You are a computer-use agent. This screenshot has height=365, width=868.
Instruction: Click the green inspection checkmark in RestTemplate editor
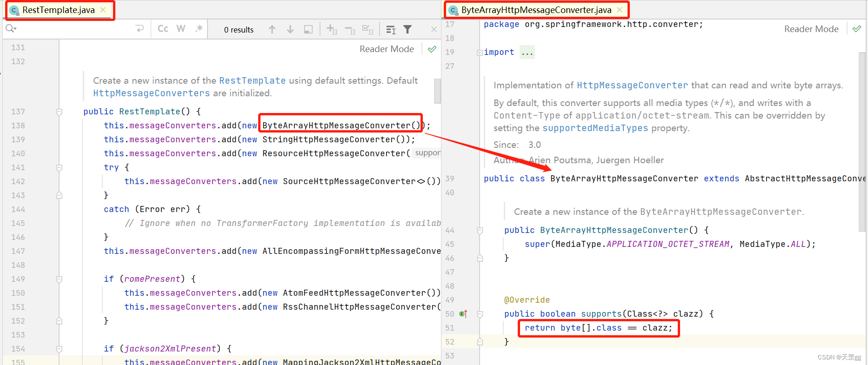(x=432, y=49)
